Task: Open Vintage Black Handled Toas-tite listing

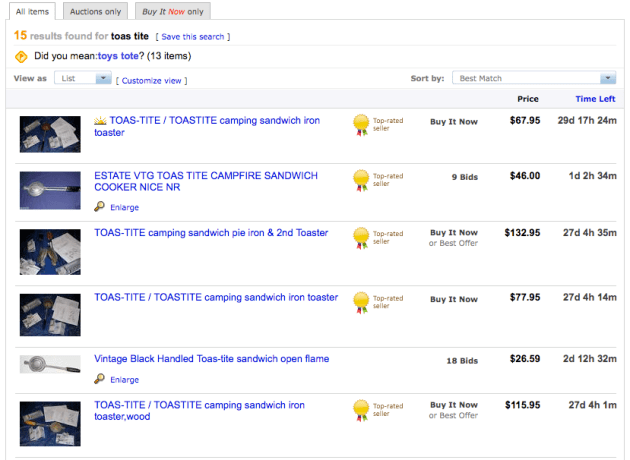Action: point(212,359)
